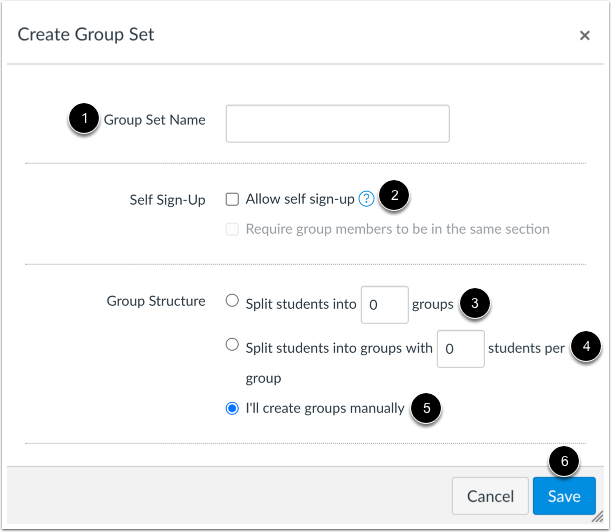Enable the Allow self sign-up checkbox
This screenshot has width=611, height=532.
click(x=233, y=199)
